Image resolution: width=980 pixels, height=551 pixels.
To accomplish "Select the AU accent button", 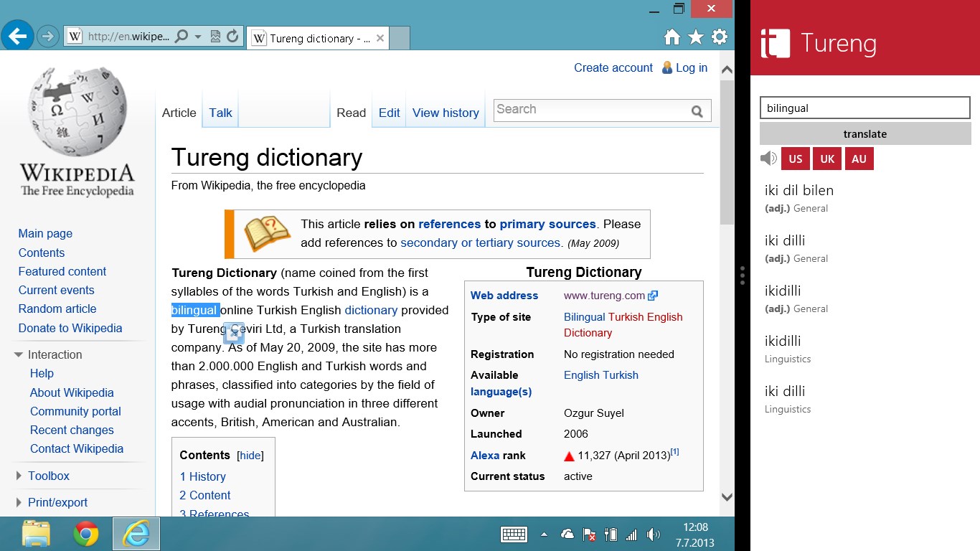I will coord(859,159).
